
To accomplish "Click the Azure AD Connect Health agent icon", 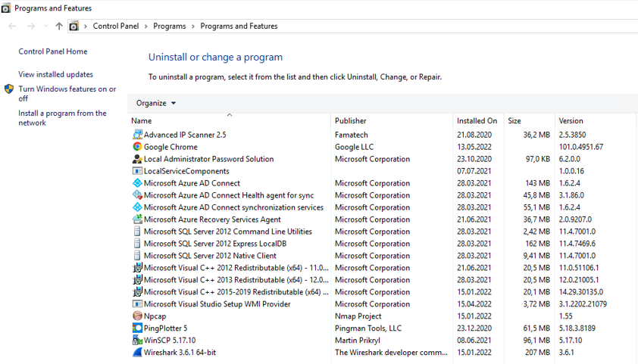I will [138, 195].
